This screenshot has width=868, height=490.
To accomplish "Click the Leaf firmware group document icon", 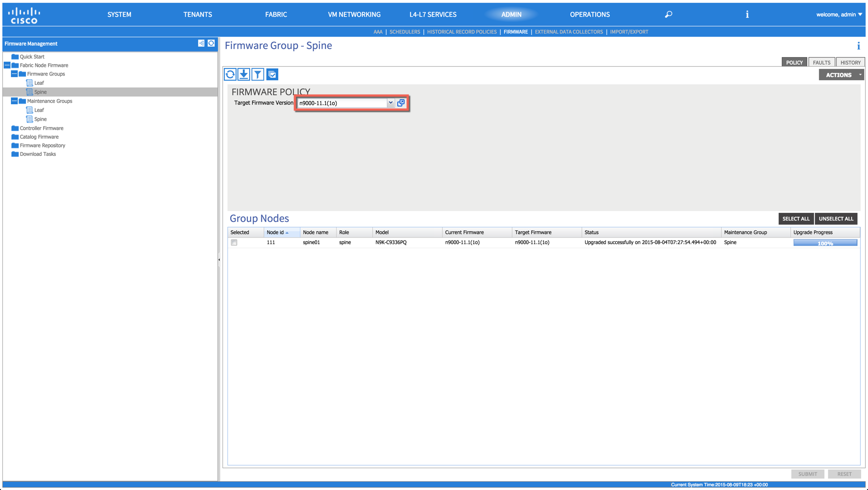I will (29, 83).
